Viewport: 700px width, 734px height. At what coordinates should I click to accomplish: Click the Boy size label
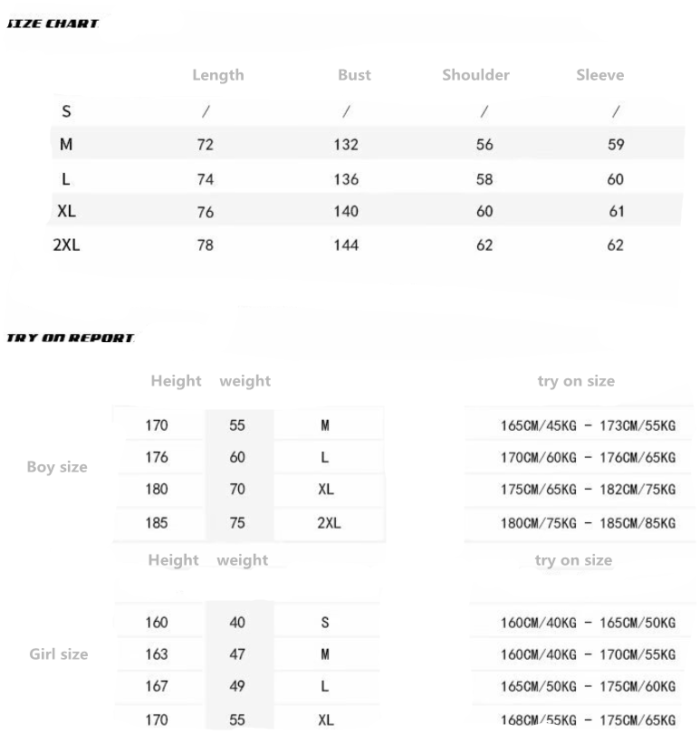click(x=58, y=467)
